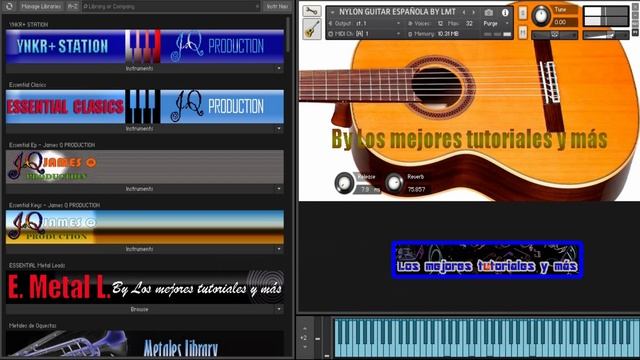Solo the Nylon Guitar instrument
Viewport: 640px width, 360px height.
523,13
